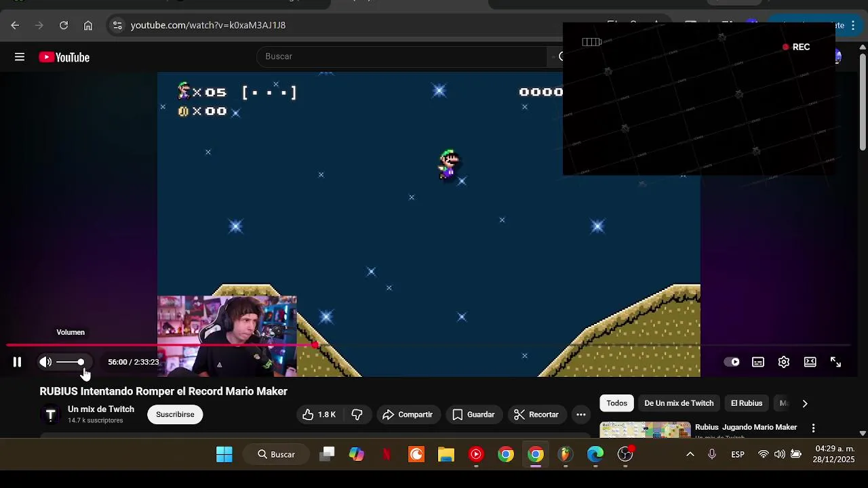868x488 pixels.
Task: Launch Copilot from the taskbar
Action: pyautogui.click(x=357, y=454)
